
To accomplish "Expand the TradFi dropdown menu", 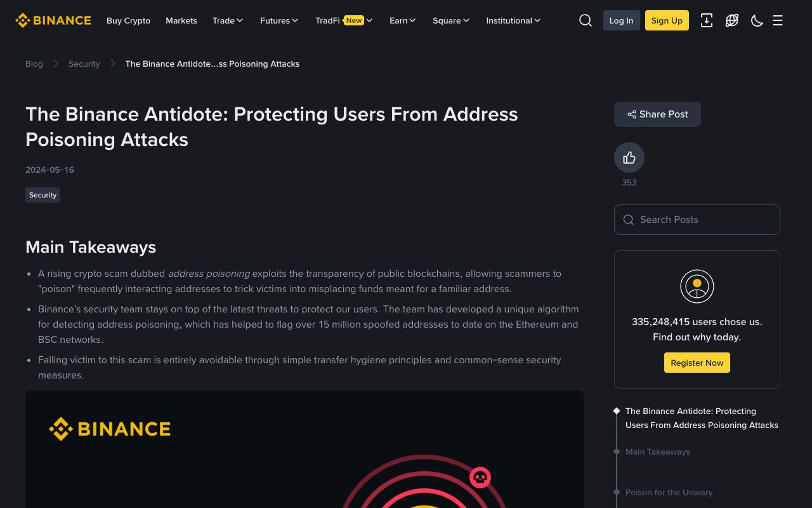I will coord(344,20).
